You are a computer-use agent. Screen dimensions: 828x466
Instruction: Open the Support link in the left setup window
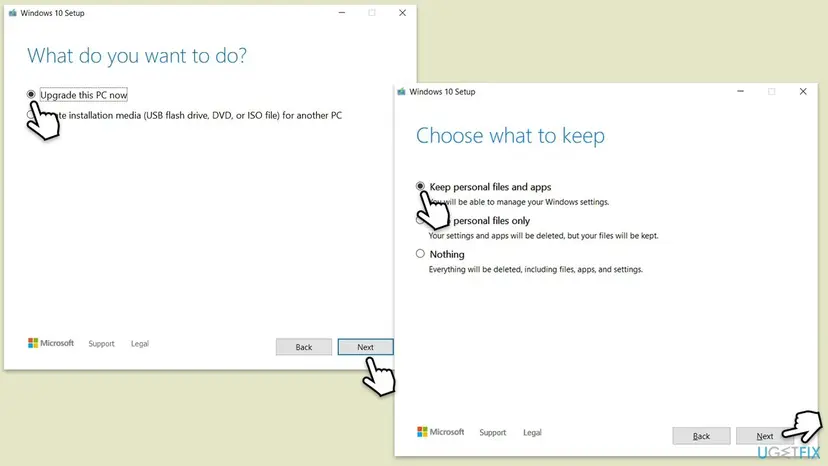(x=101, y=343)
